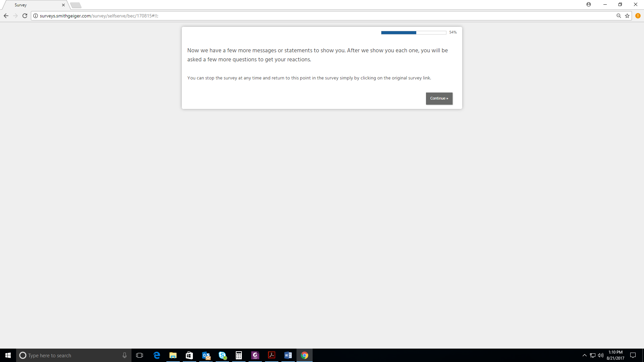The height and width of the screenshot is (362, 644).
Task: Select the Survey tab
Action: pos(34,5)
